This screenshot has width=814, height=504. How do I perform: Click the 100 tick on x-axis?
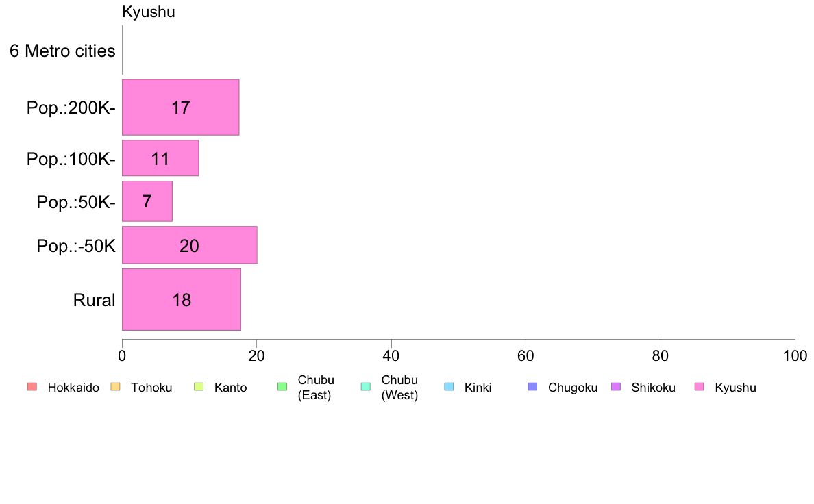(795, 355)
